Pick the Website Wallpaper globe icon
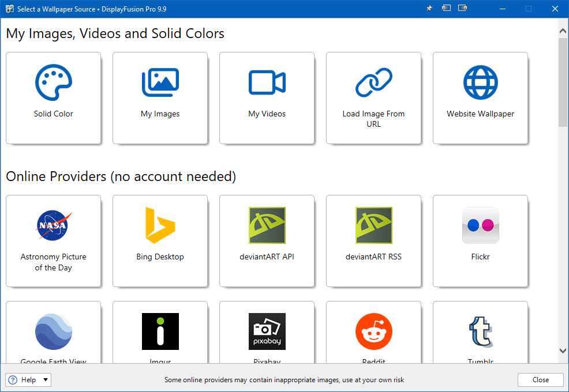The width and height of the screenshot is (569, 392). click(x=480, y=83)
